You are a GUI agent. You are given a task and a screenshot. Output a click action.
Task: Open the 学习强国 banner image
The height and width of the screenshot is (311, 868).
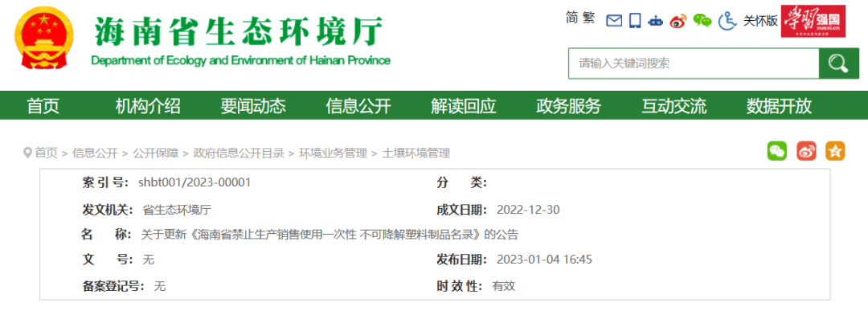pyautogui.click(x=813, y=20)
